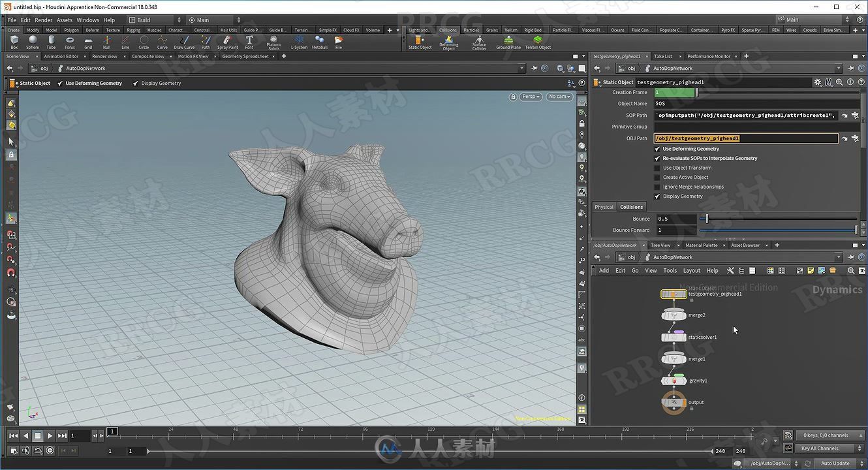This screenshot has width=868, height=470.
Task: Select the Sphere shelf tool
Action: click(32, 42)
